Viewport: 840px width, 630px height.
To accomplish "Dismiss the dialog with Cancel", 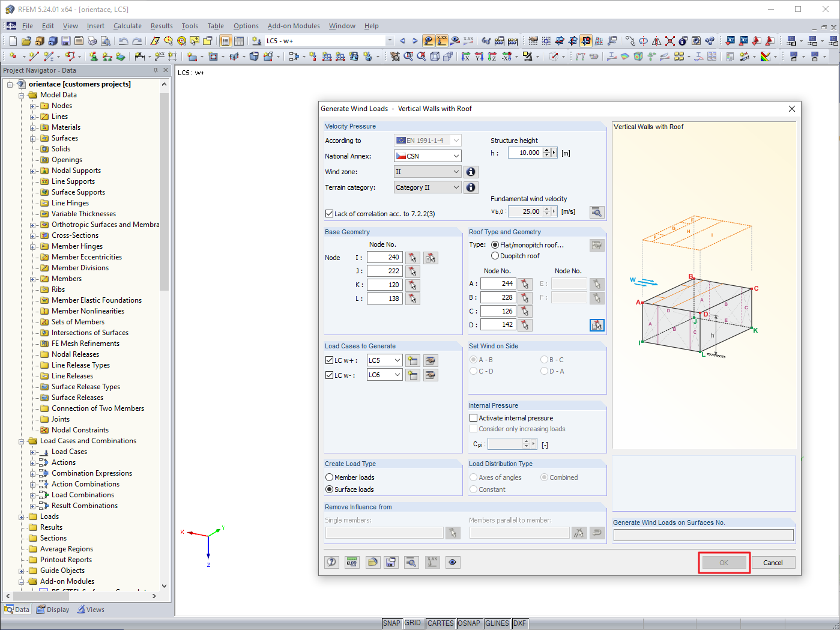I will point(773,562).
